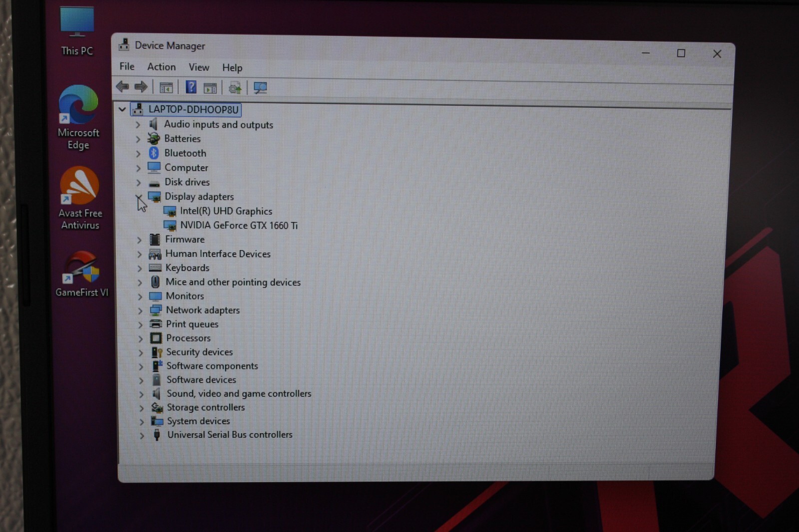Open the Help menu
Image resolution: width=799 pixels, height=532 pixels.
(232, 68)
